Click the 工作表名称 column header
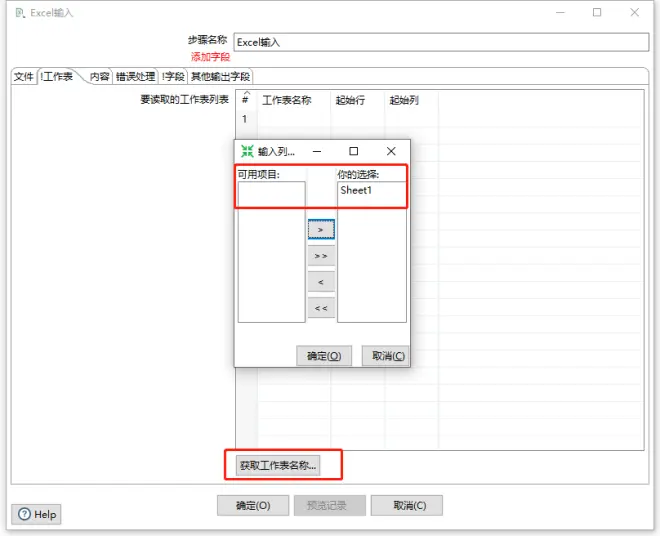The image size is (660, 536). coord(294,100)
